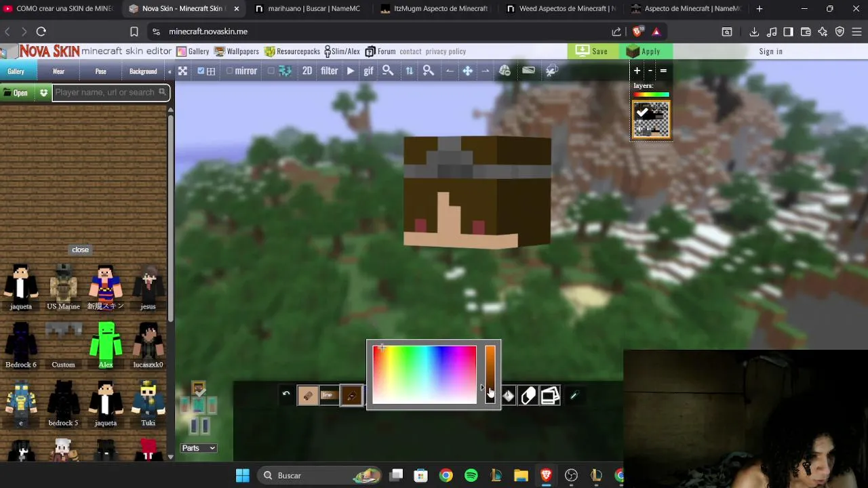Remove layer with minus button
The image size is (868, 488).
650,70
